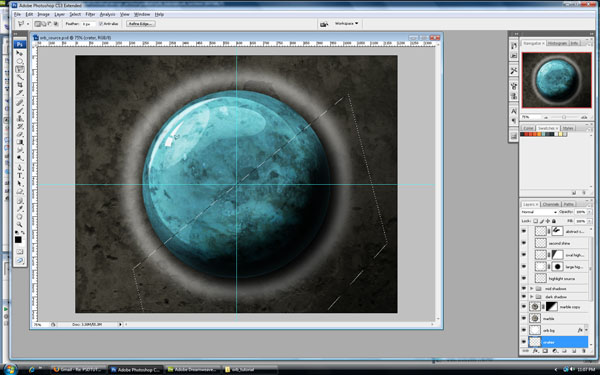Screen dimensions: 600x375
Task: Open the Filter menu
Action: [x=90, y=14]
